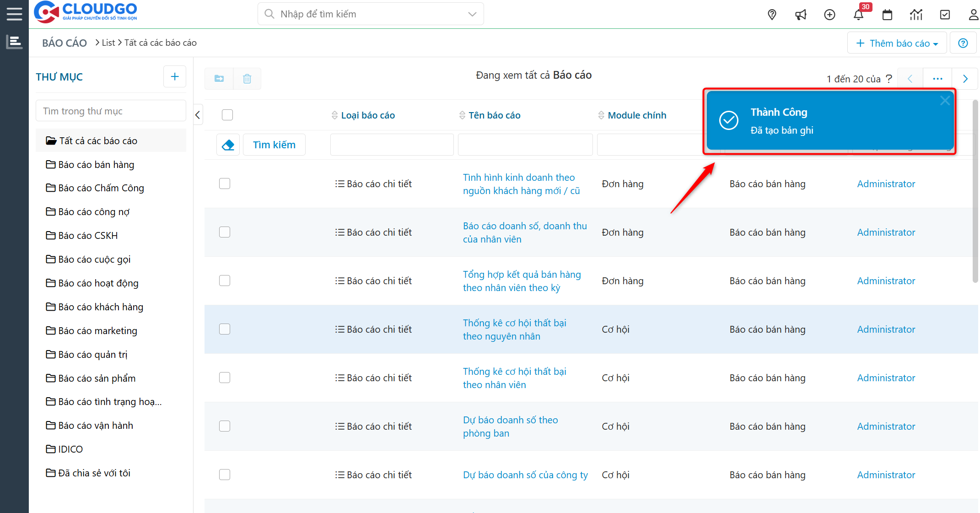This screenshot has height=513, width=980.
Task: Open the analytics chart icon
Action: click(916, 15)
